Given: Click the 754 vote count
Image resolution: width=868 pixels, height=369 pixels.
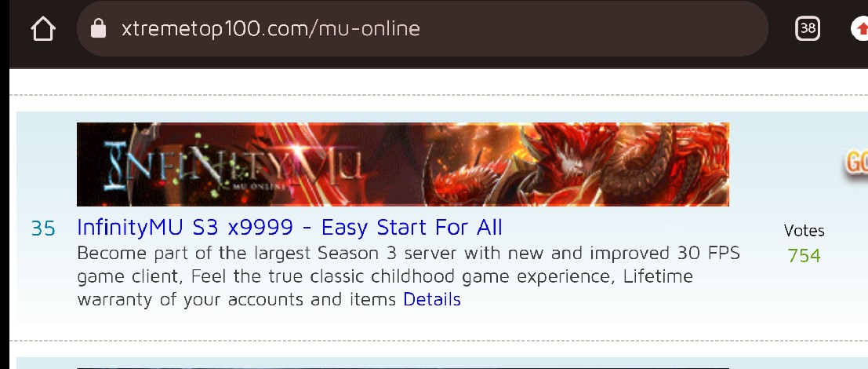Looking at the screenshot, I should 804,255.
